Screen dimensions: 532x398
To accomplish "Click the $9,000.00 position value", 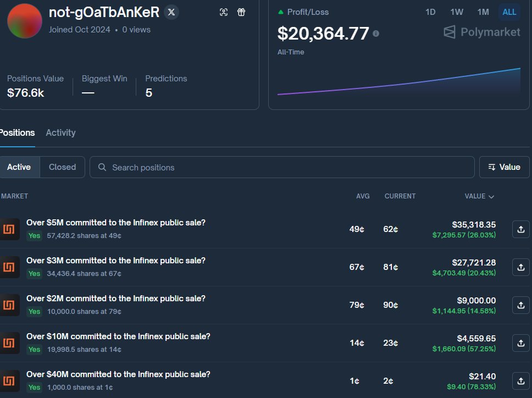I will pos(476,301).
